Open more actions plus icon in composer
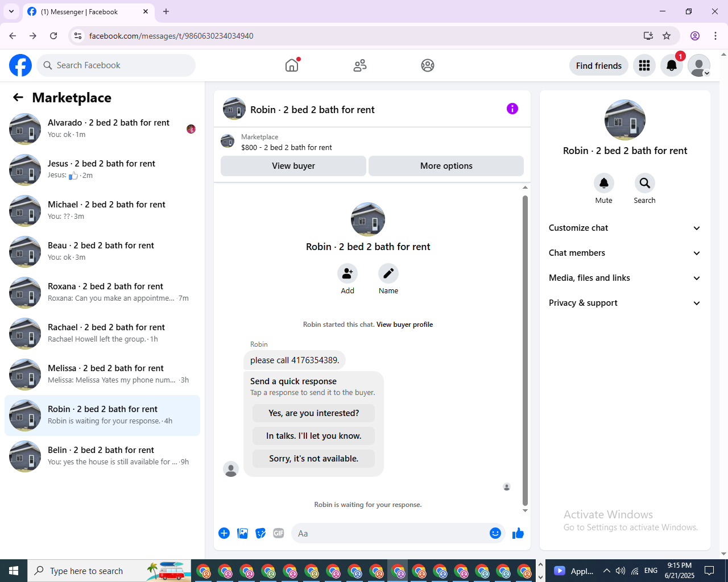728x582 pixels. click(224, 533)
